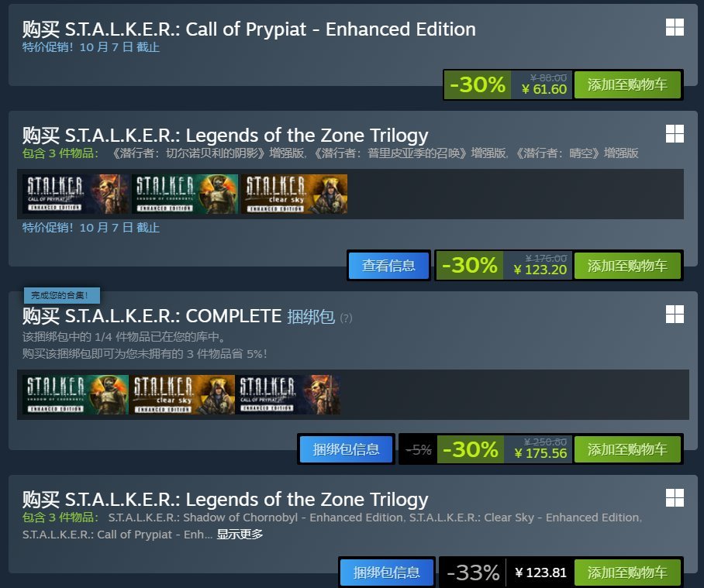
Task: Open 捆绑包信息 for COMPLETE bundle
Action: (x=346, y=449)
